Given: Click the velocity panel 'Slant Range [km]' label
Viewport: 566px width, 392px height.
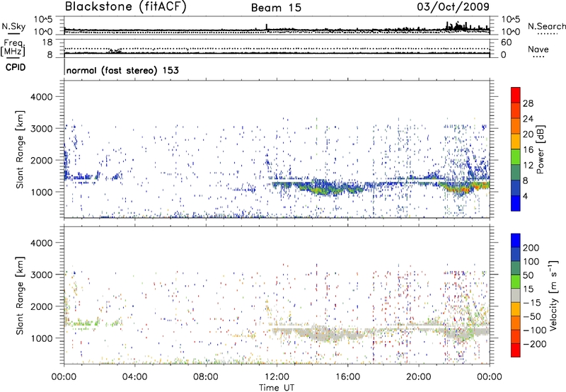Looking at the screenshot, I should [20, 296].
